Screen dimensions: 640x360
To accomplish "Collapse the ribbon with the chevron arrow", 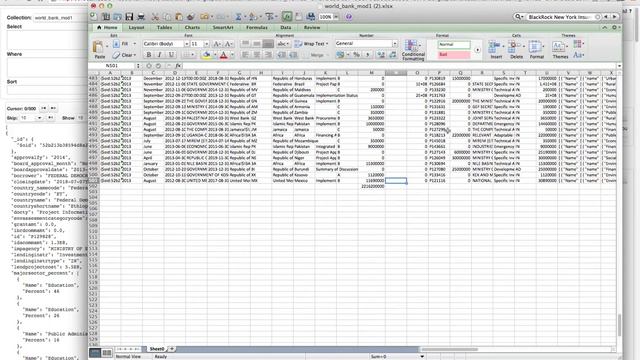I will pyautogui.click(x=604, y=27).
